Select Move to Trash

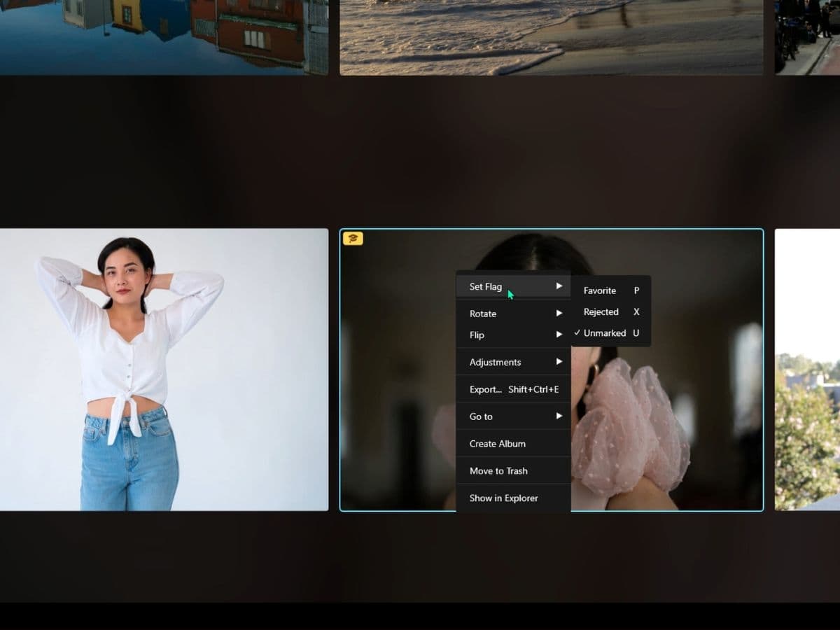(513, 471)
